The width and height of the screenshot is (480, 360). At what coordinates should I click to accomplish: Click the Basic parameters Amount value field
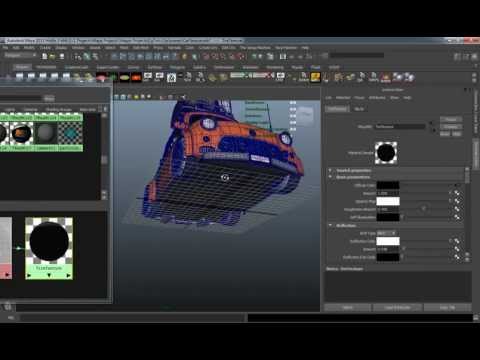(x=388, y=193)
